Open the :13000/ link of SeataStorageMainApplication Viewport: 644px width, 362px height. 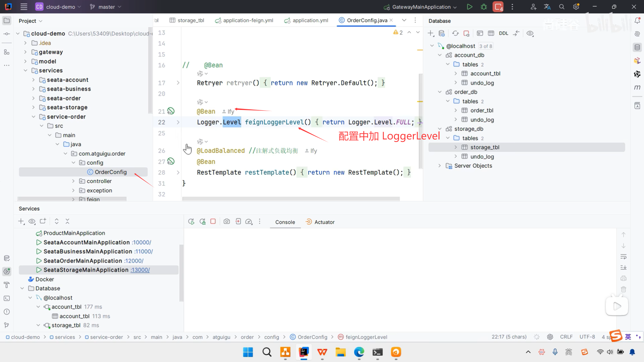tap(140, 270)
